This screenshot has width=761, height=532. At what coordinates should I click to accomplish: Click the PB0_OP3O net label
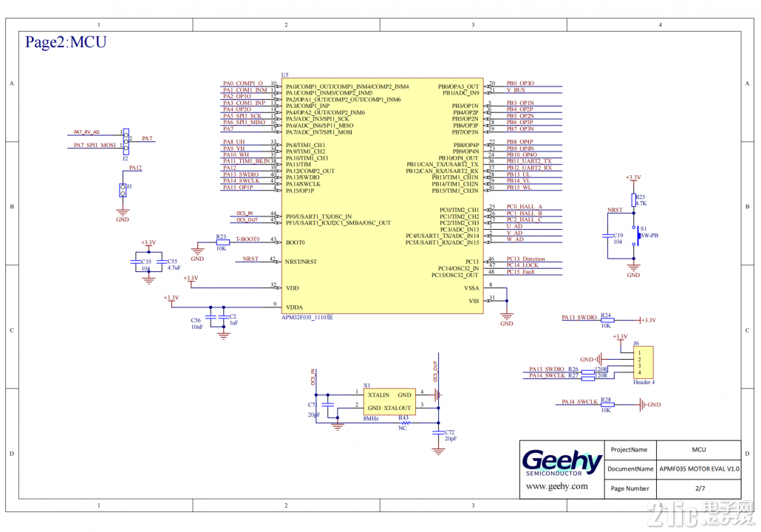click(520, 83)
